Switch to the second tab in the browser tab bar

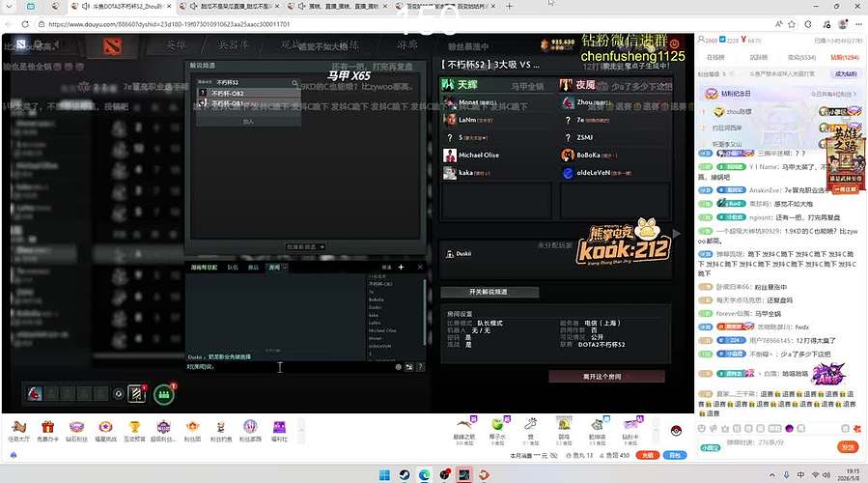pyautogui.click(x=232, y=6)
